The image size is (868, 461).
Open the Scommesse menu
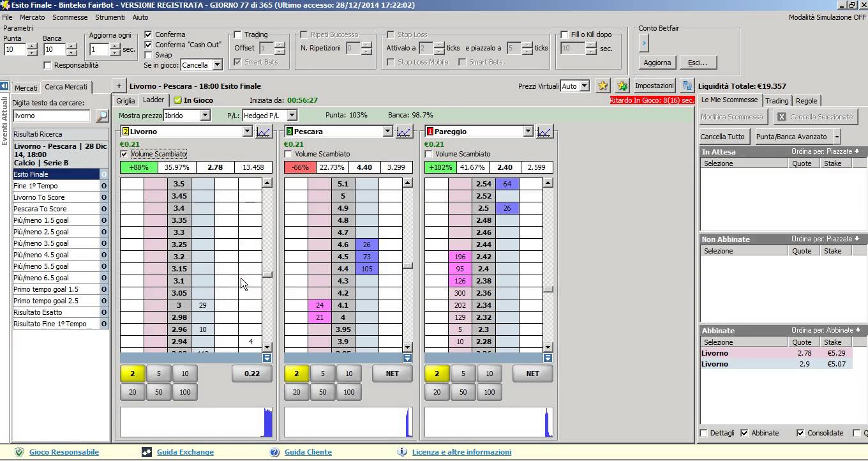[x=70, y=17]
